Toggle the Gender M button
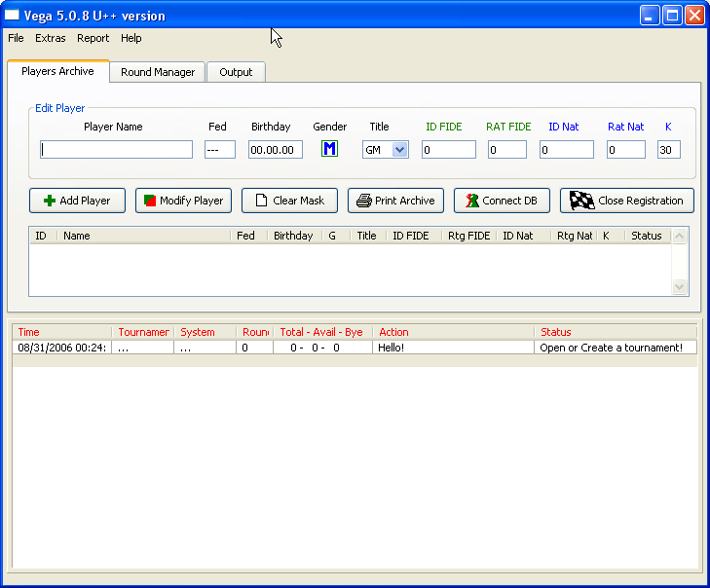710x588 pixels. click(329, 149)
